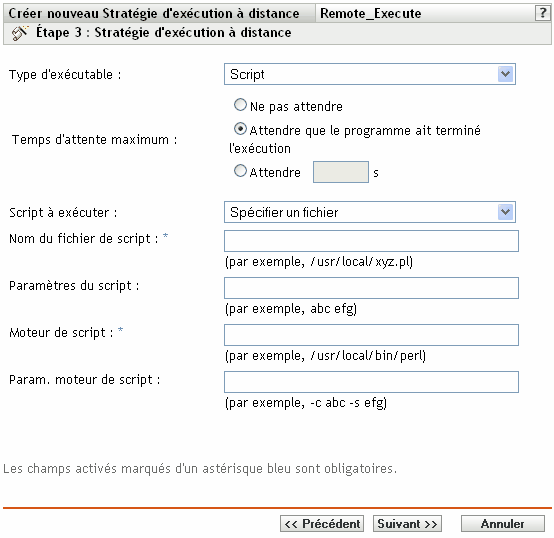
Task: Click the 'Remote_Execute' policy name text
Action: [x=371, y=13]
